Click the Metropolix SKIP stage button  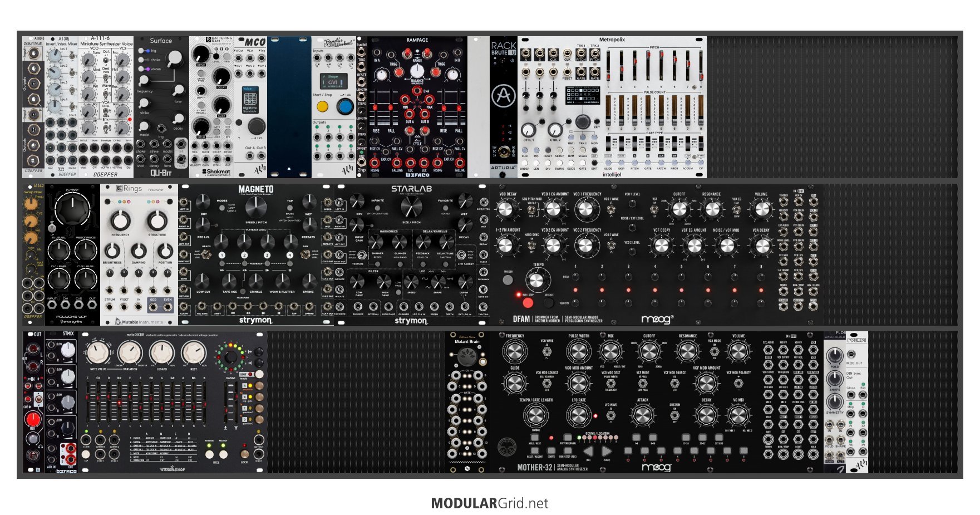(621, 163)
